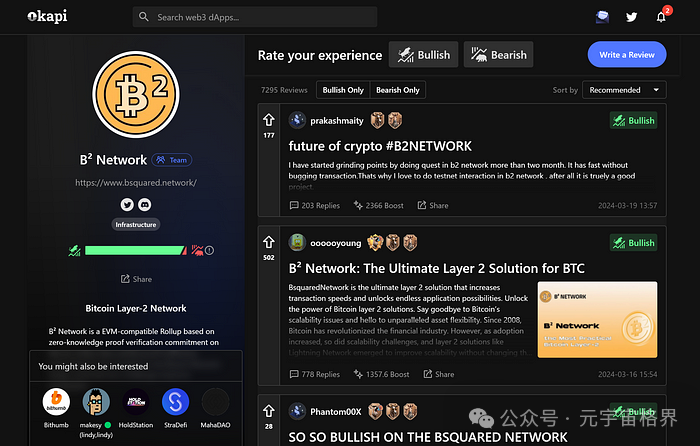The width and height of the screenshot is (700, 446).
Task: Open B² Network Discord icon
Action: point(144,204)
